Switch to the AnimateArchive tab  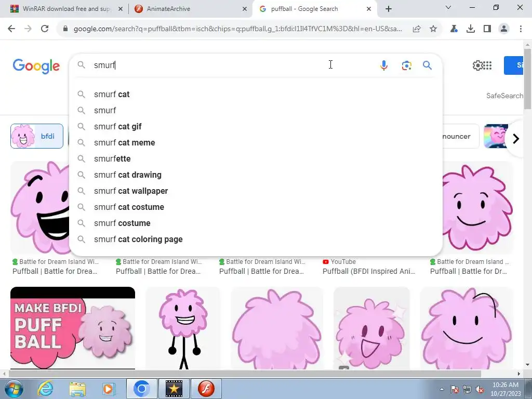point(190,9)
